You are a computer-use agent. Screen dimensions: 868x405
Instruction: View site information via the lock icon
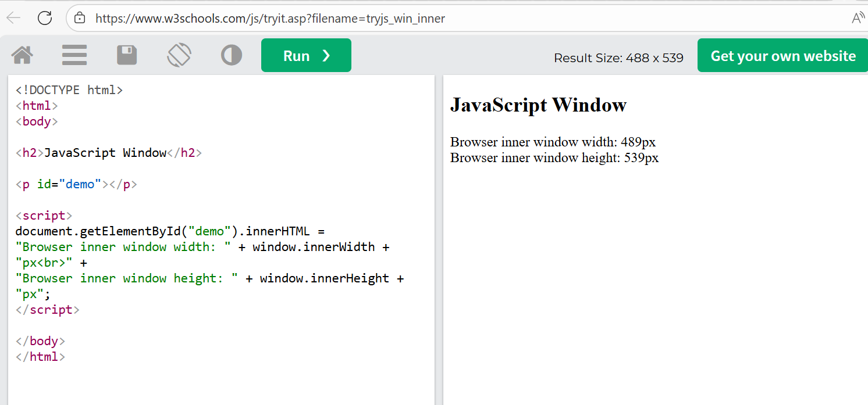pyautogui.click(x=80, y=18)
